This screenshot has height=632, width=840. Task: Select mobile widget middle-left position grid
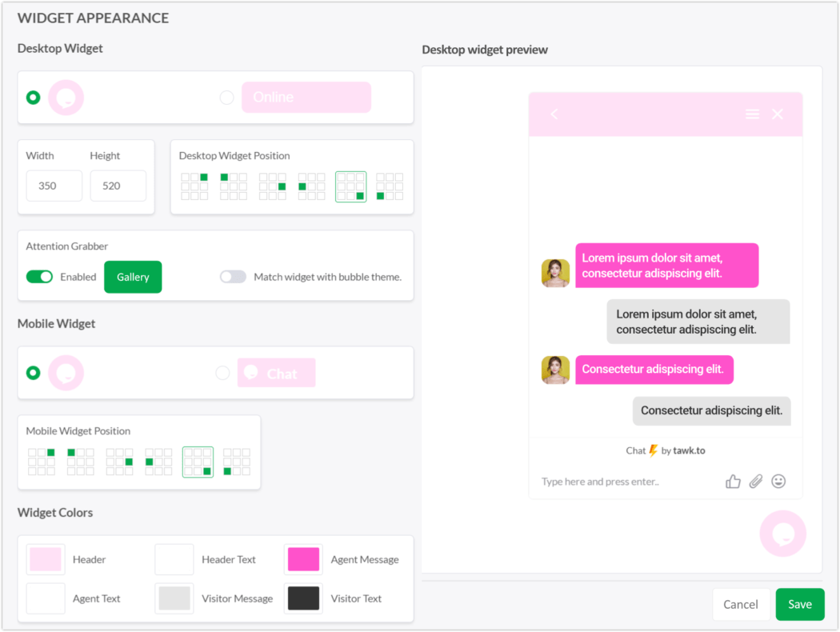pos(158,462)
